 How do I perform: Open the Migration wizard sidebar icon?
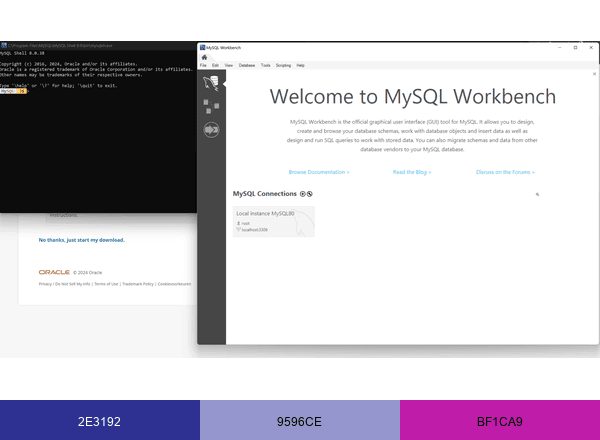click(211, 130)
